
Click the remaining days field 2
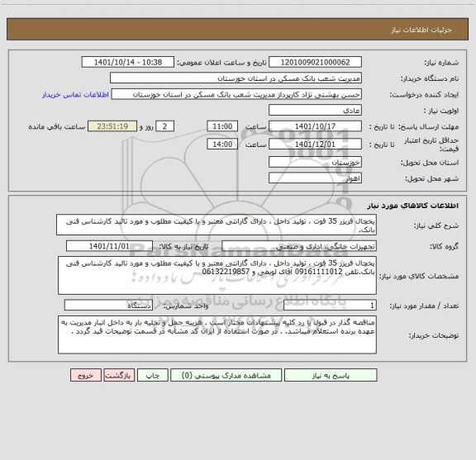click(x=164, y=126)
